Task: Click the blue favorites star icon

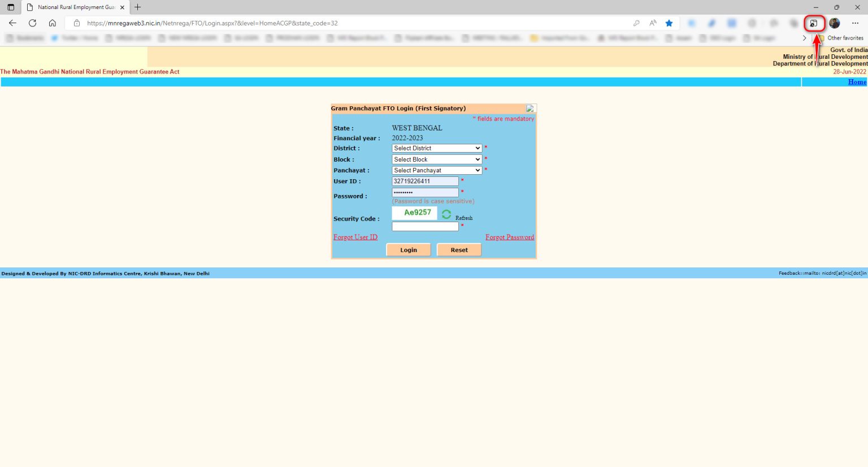Action: (x=669, y=23)
